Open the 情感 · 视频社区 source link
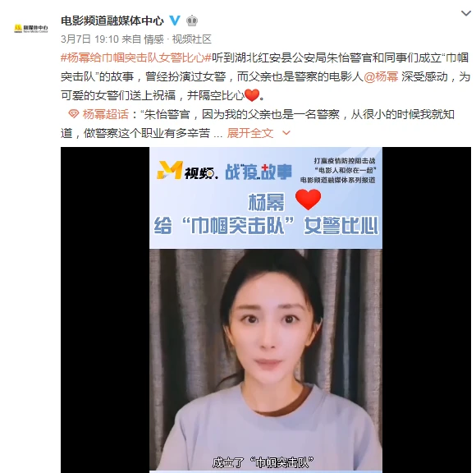 click(177, 39)
